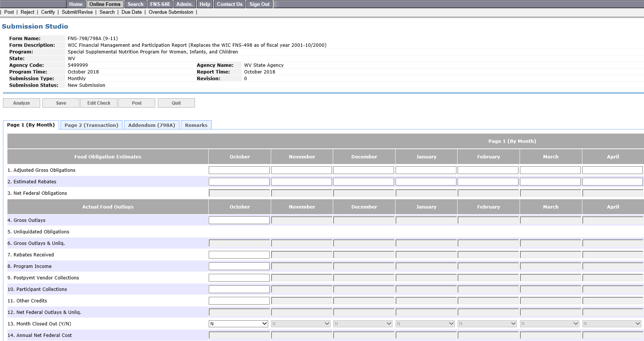
Task: Quit the Submission Studio
Action: 176,103
